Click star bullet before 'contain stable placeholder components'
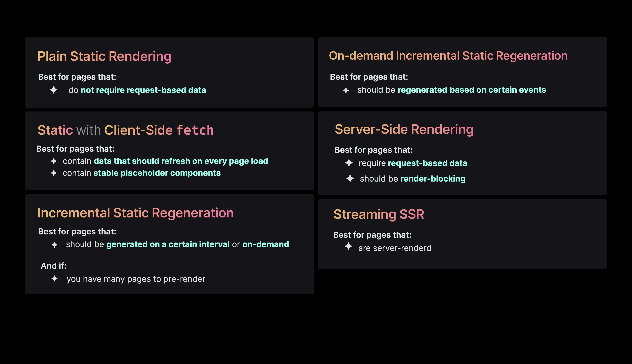Screen dimensions: 632x364 [x=54, y=173]
